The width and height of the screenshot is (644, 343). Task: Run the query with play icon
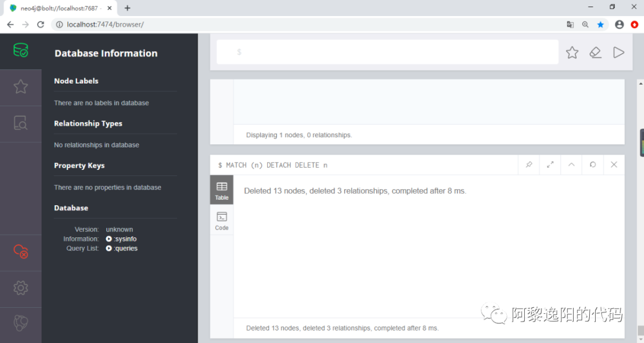pyautogui.click(x=618, y=52)
